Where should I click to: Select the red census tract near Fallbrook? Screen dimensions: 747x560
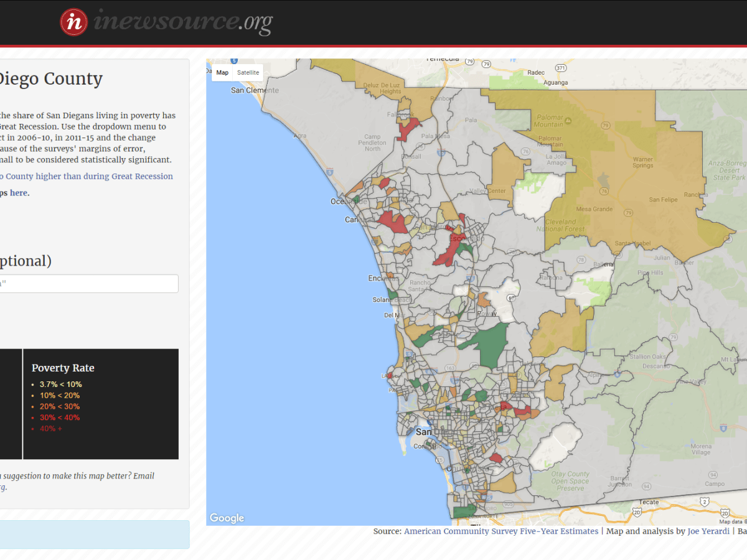click(x=406, y=128)
